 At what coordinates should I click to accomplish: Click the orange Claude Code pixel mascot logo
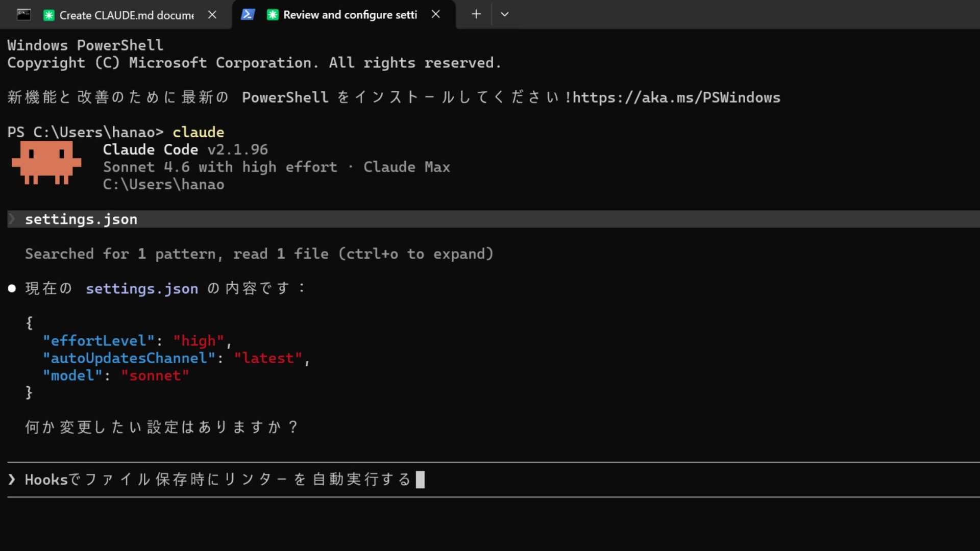46,164
